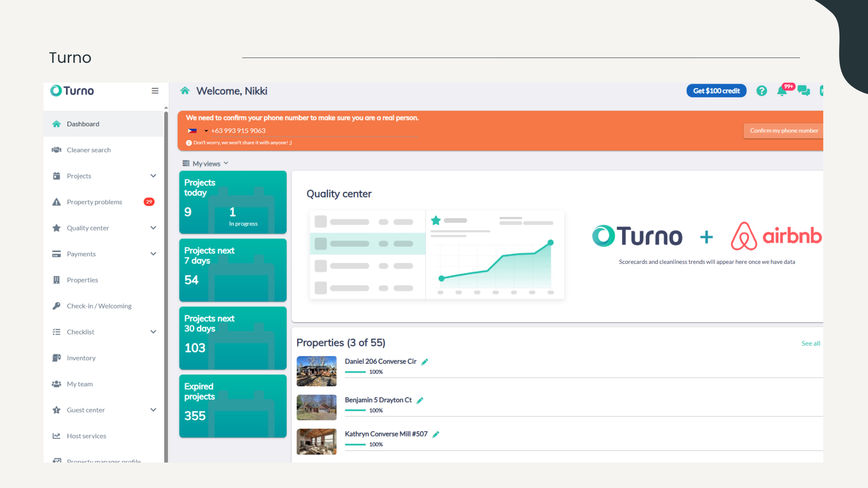Click the Projects calendar icon in sidebar
This screenshot has height=488, width=868.
pyautogui.click(x=57, y=176)
